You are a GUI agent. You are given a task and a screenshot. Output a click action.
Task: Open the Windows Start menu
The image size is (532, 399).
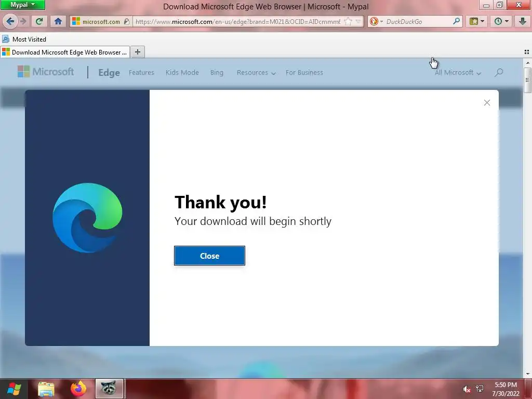point(14,389)
